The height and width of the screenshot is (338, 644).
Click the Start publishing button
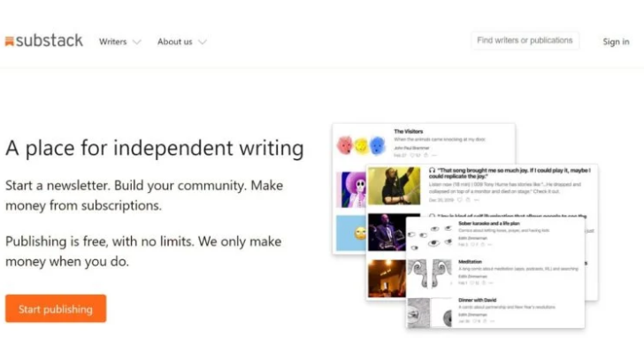coord(56,309)
